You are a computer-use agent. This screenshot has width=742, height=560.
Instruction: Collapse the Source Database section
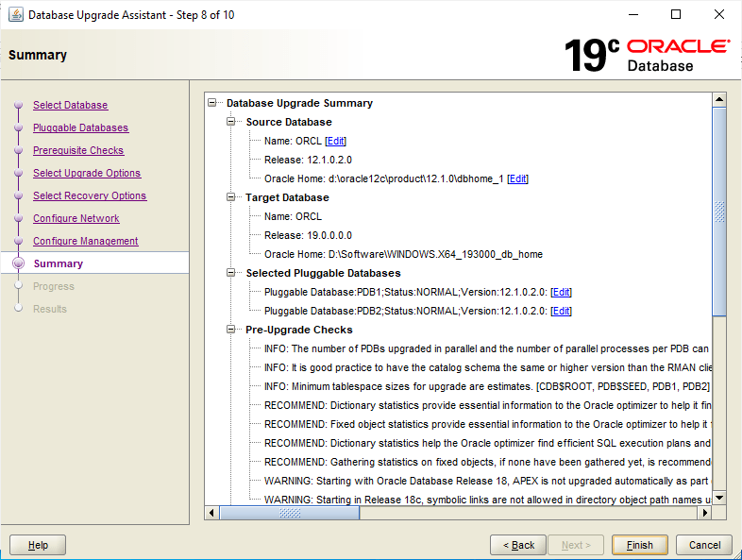click(x=231, y=122)
